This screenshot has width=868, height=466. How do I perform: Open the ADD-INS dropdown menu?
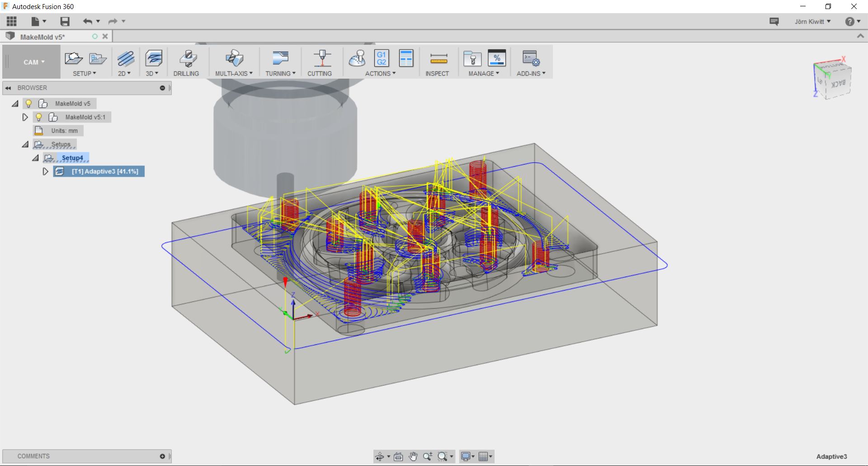click(x=531, y=73)
